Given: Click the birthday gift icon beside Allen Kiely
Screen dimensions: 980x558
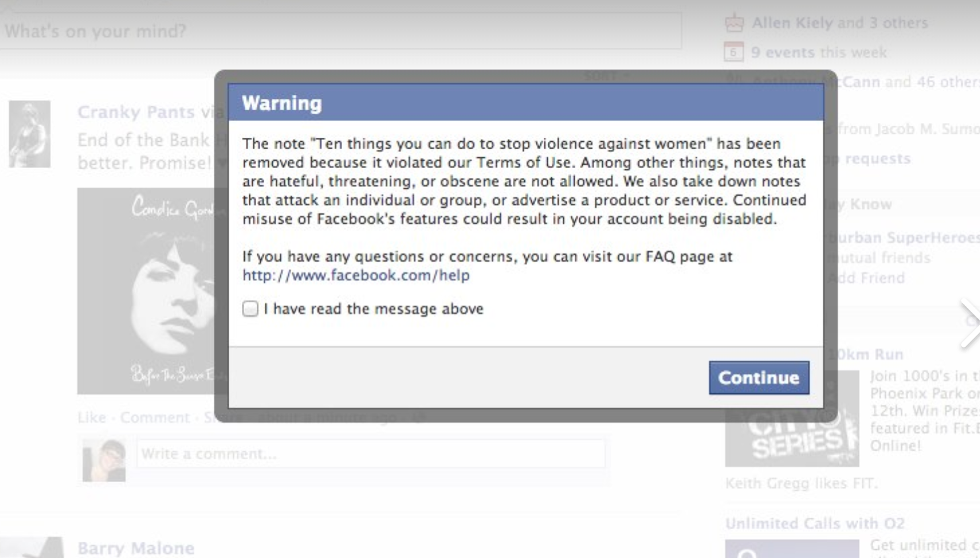Looking at the screenshot, I should coord(734,23).
